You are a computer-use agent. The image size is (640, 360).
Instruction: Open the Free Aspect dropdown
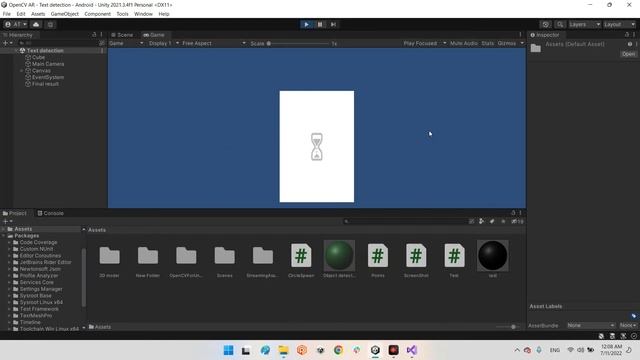coord(213,43)
